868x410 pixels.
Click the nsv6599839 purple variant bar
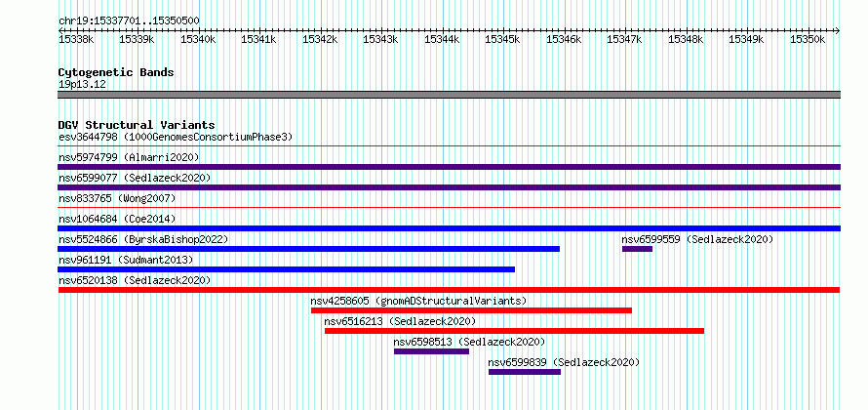pos(525,372)
